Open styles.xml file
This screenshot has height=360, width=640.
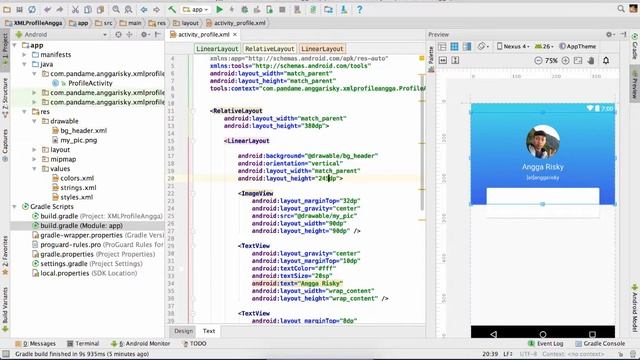pyautogui.click(x=76, y=197)
